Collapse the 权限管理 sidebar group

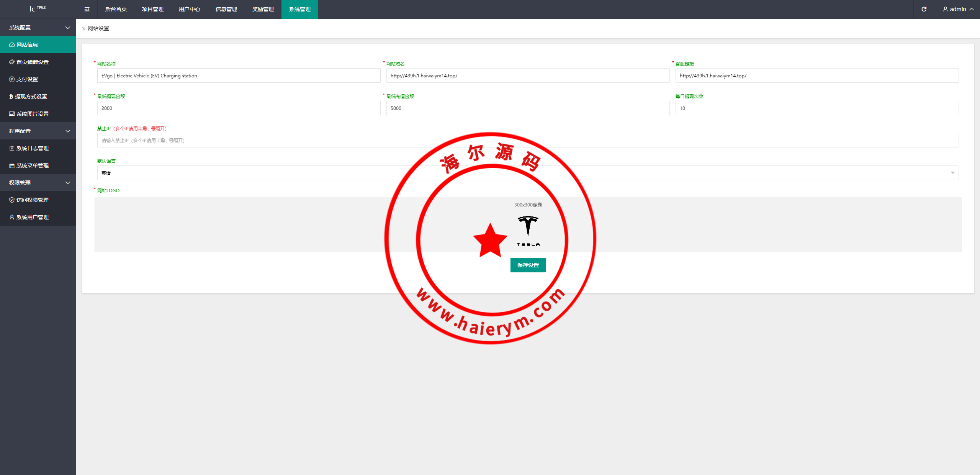point(38,183)
